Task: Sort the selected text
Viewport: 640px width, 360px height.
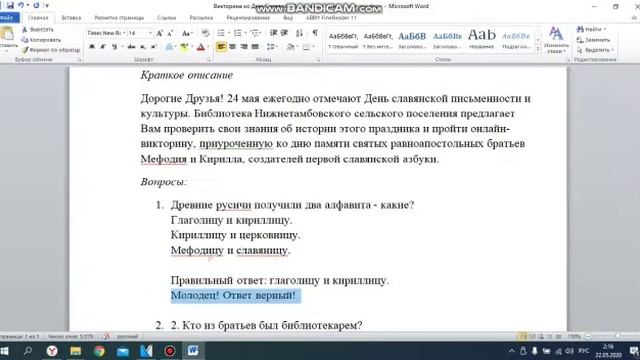Action: (300, 33)
